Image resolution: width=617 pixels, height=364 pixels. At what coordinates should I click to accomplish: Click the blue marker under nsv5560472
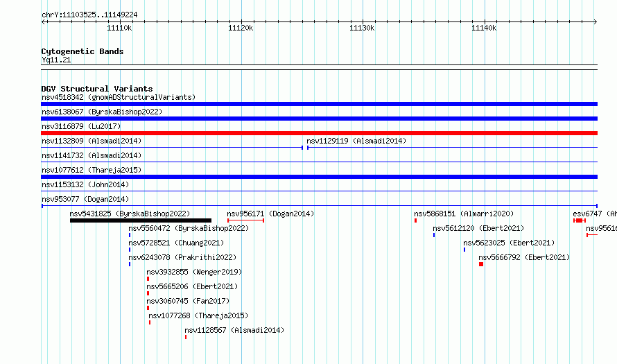tap(130, 235)
